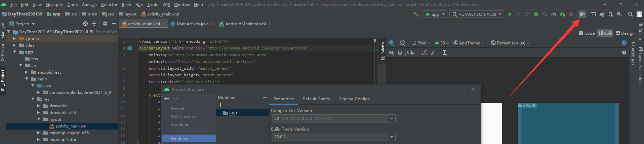Image resolution: width=644 pixels, height=144 pixels.
Task: Open the Build menu
Action: tap(126, 4)
